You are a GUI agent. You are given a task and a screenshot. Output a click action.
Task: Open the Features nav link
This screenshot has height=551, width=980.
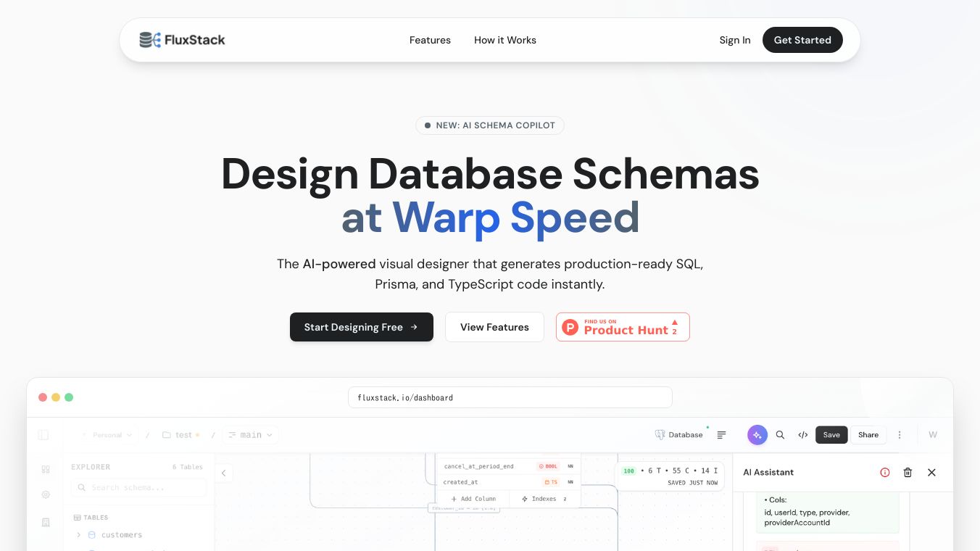[x=430, y=40]
